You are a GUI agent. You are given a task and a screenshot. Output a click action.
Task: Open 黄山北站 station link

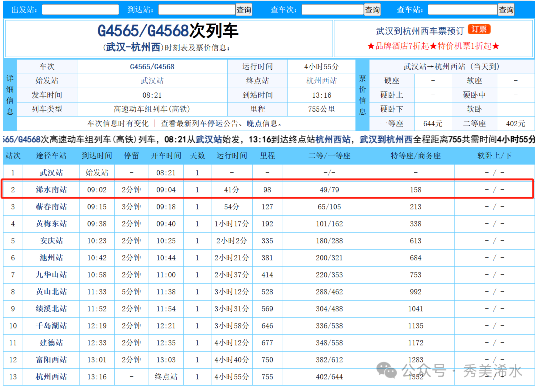[51, 292]
